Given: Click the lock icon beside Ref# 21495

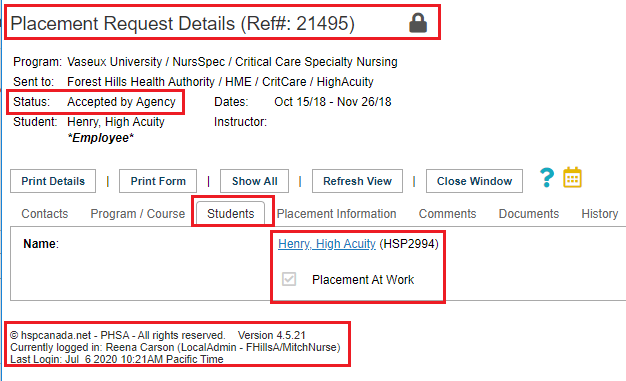Looking at the screenshot, I should pyautogui.click(x=418, y=23).
